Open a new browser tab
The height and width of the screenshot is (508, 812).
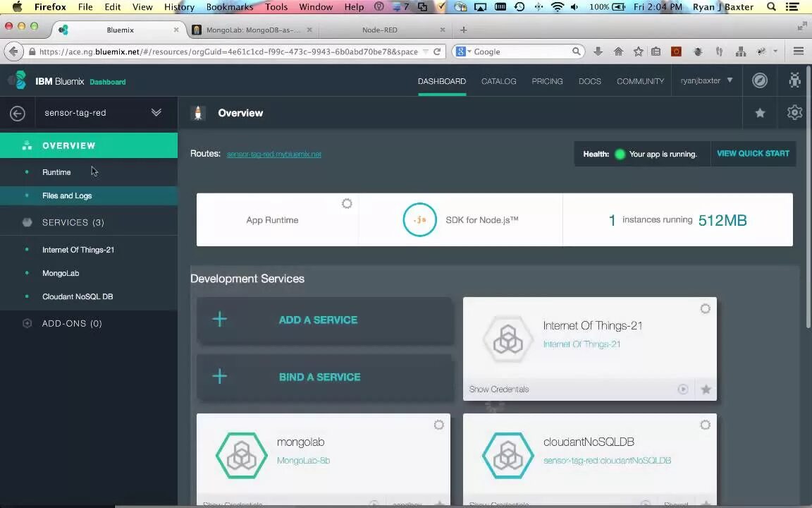coord(464,30)
